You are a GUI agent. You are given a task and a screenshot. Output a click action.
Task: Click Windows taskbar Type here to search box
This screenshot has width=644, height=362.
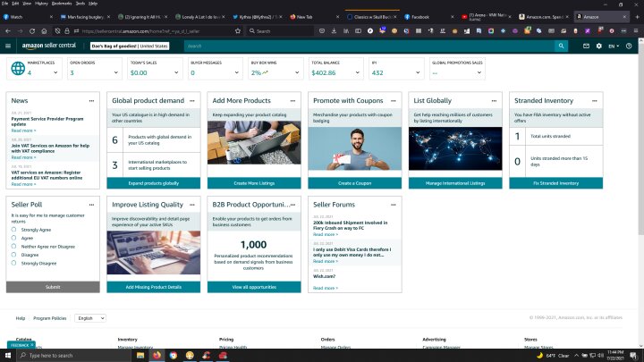click(x=73, y=356)
